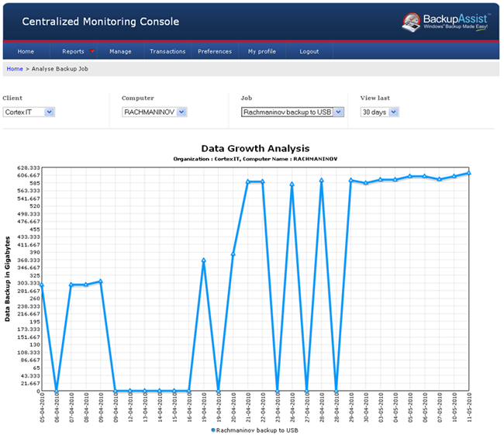Viewport: 504px width, 435px height.
Task: Expand the Client dropdown showing Cortex IT
Action: pos(29,112)
